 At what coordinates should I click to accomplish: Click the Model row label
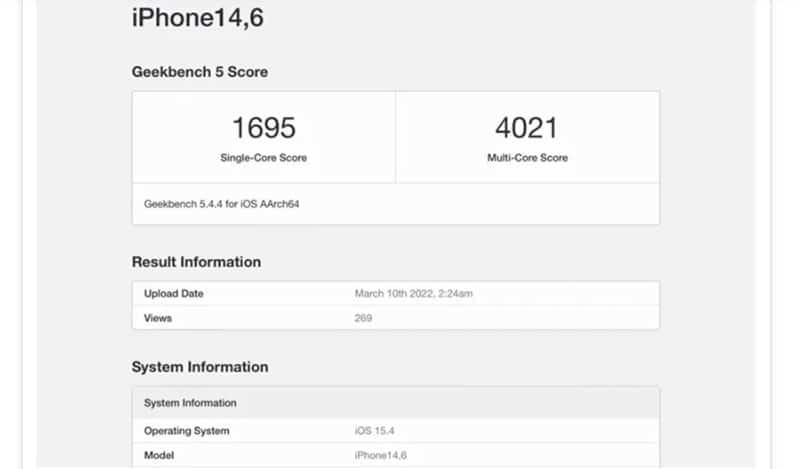(160, 455)
